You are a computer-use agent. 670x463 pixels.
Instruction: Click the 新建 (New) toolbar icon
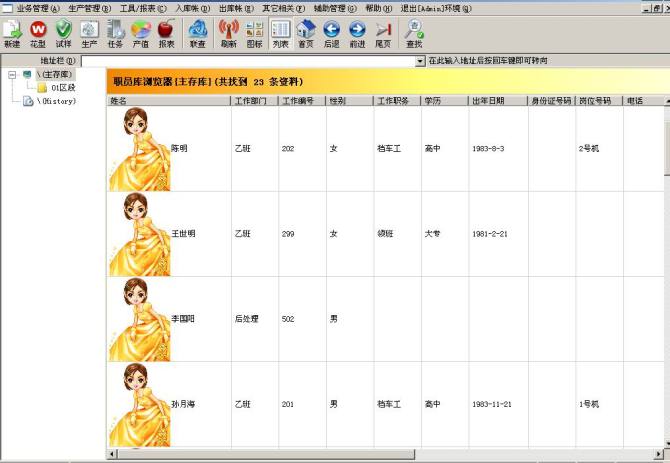coord(12,33)
